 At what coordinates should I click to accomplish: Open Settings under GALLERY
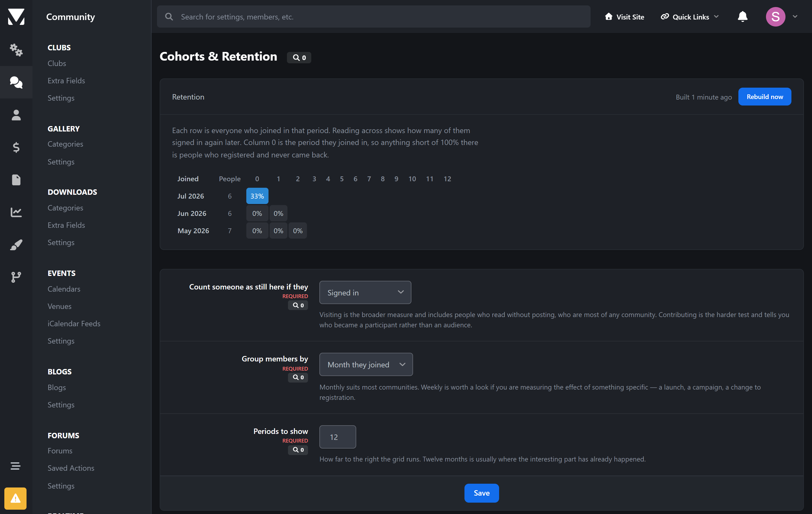coord(61,162)
